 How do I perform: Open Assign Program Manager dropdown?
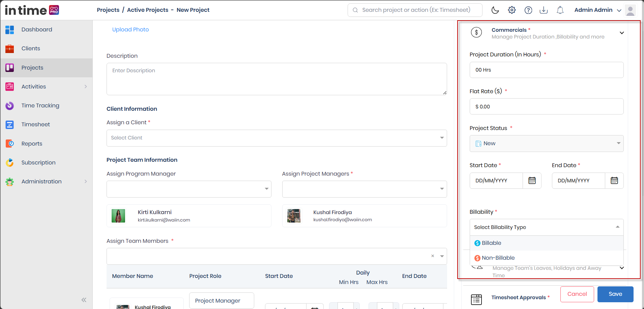pyautogui.click(x=189, y=189)
